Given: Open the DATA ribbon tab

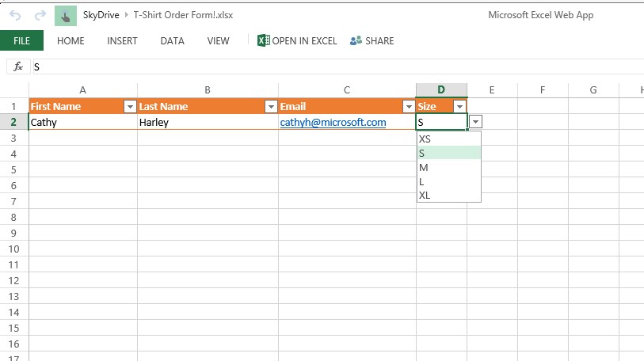Looking at the screenshot, I should (x=172, y=41).
